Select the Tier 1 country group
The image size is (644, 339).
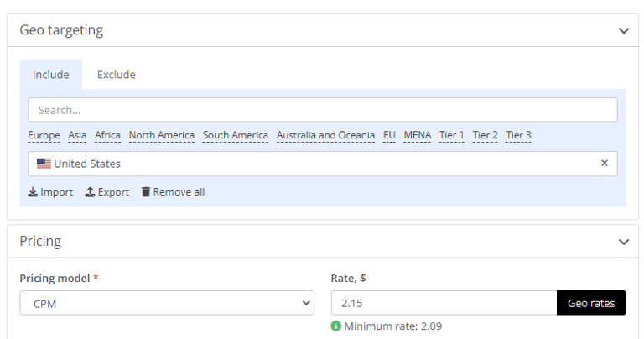point(451,135)
